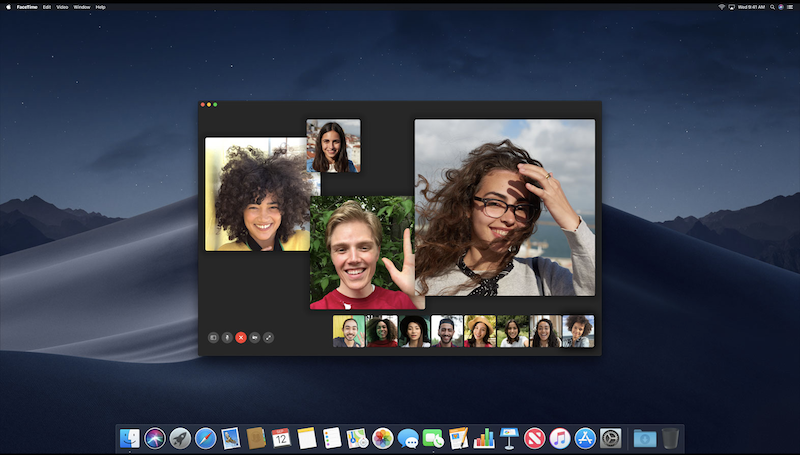
Task: Enter full screen using the expand arrows button
Action: pos(269,338)
